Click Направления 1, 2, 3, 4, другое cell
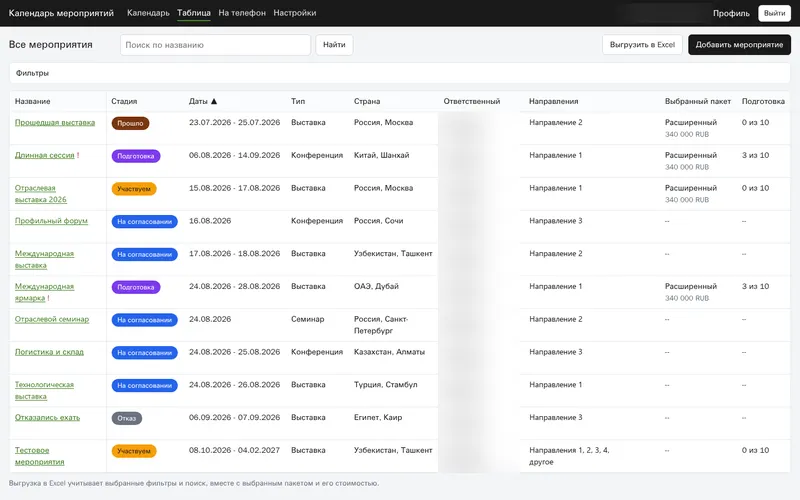800x500 pixels. [x=569, y=456]
